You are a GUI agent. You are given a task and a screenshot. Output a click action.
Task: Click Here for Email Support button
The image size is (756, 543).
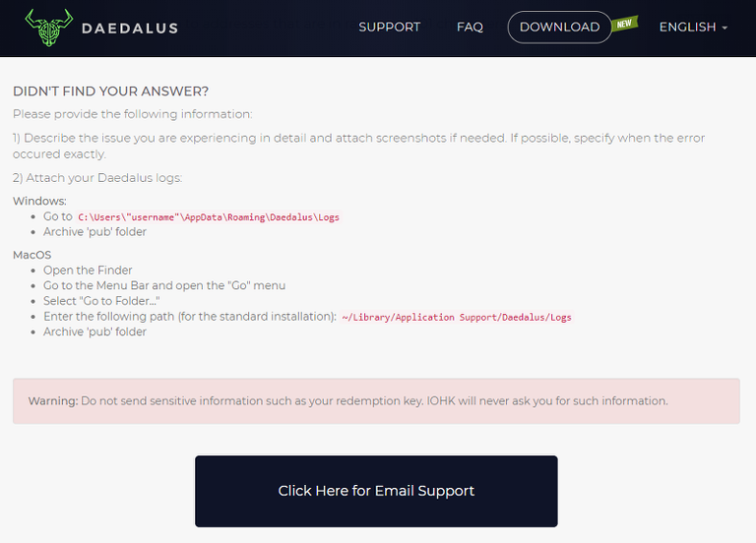376,491
